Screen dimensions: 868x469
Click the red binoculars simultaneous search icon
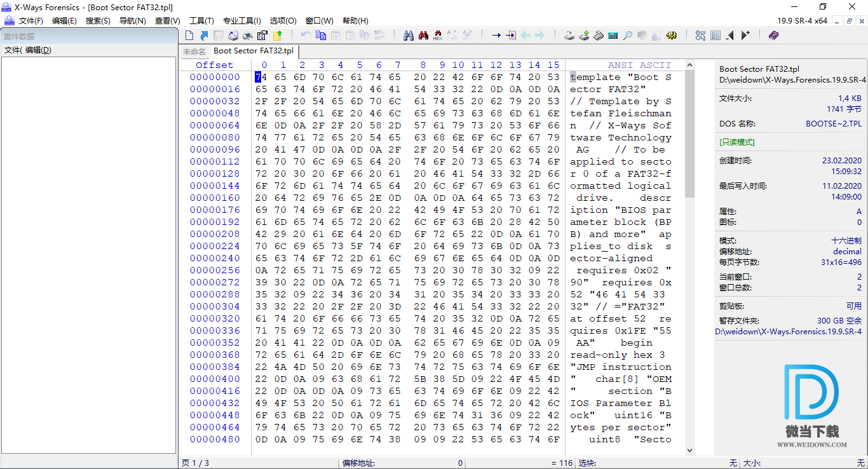coord(423,36)
